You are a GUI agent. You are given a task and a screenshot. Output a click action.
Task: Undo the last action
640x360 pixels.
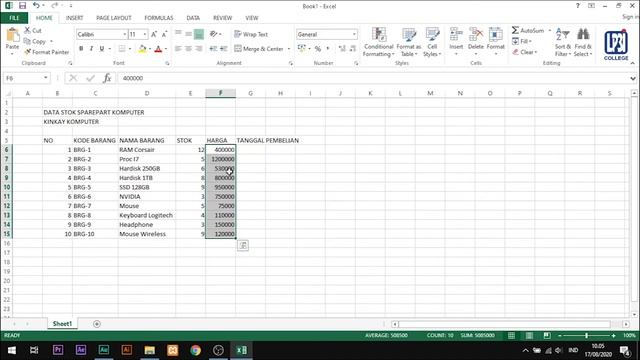pos(36,6)
